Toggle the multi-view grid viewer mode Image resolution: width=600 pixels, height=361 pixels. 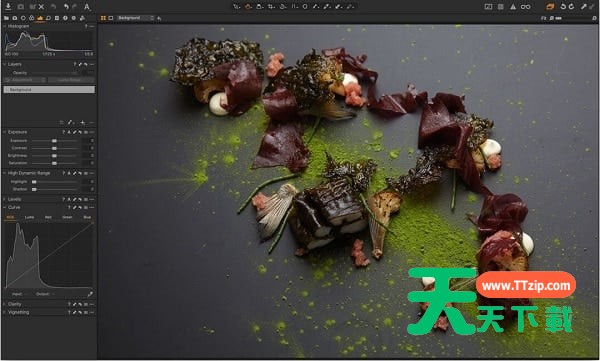click(x=103, y=18)
